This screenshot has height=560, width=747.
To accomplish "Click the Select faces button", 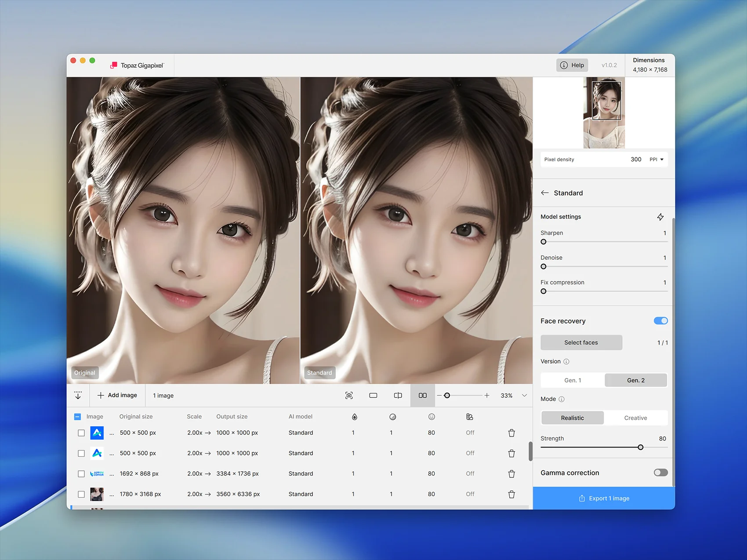I will tap(581, 342).
